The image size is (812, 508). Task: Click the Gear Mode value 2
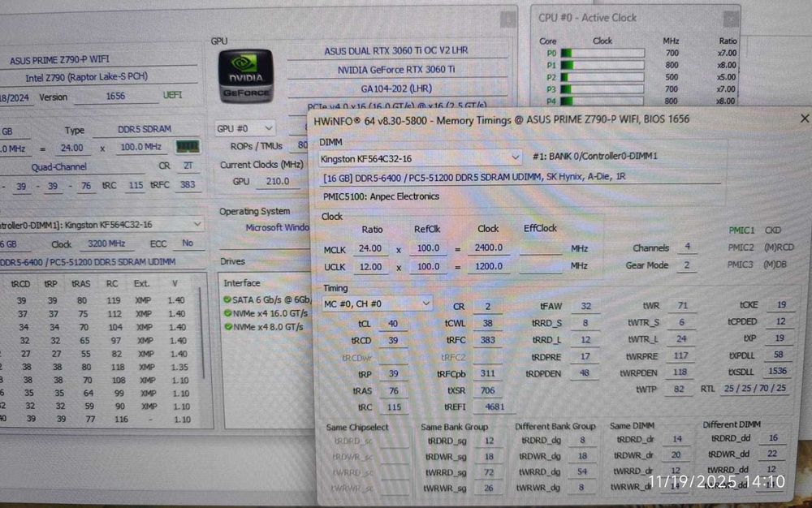pyautogui.click(x=687, y=265)
